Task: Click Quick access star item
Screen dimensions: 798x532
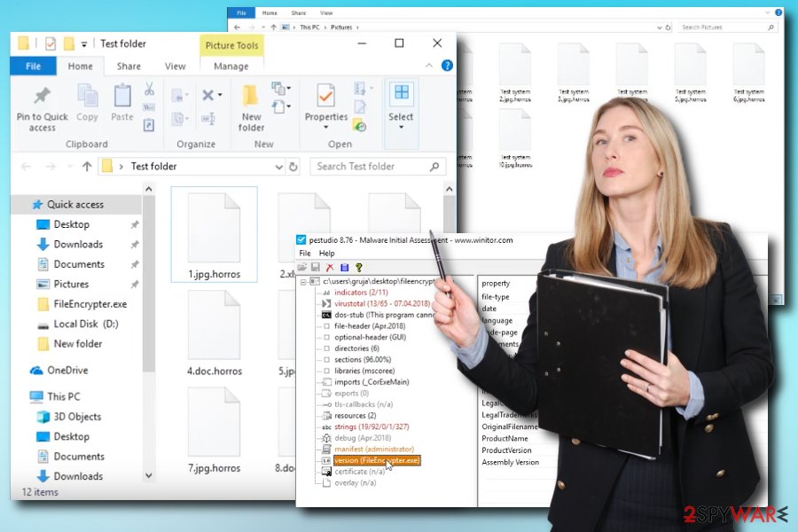Action: (75, 204)
